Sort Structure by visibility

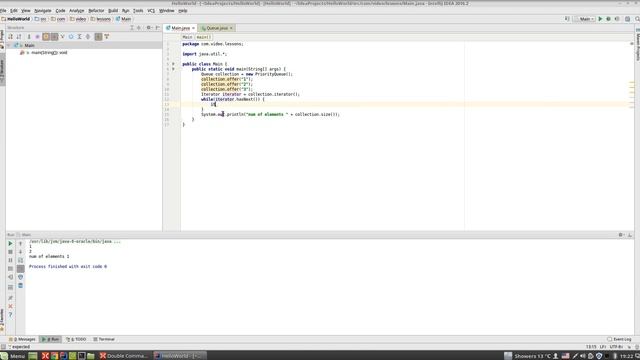click(x=11, y=37)
